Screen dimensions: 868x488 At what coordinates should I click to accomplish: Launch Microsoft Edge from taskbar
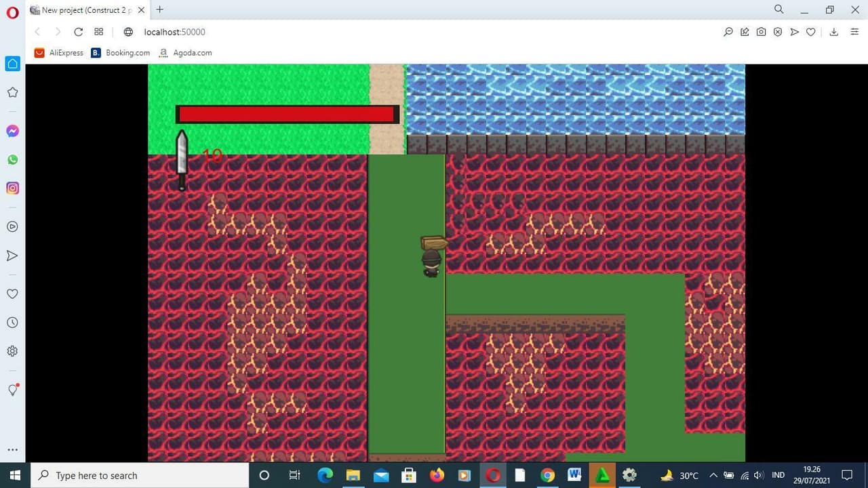(325, 475)
